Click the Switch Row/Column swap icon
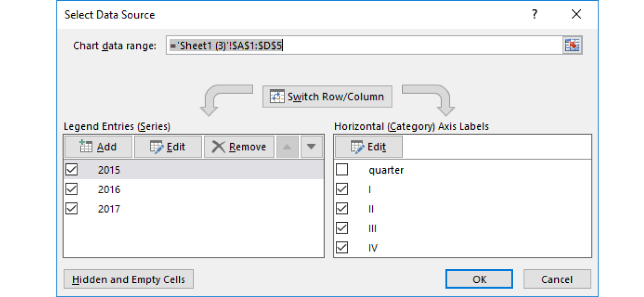Viewport: 644px width, 297px height. [276, 96]
